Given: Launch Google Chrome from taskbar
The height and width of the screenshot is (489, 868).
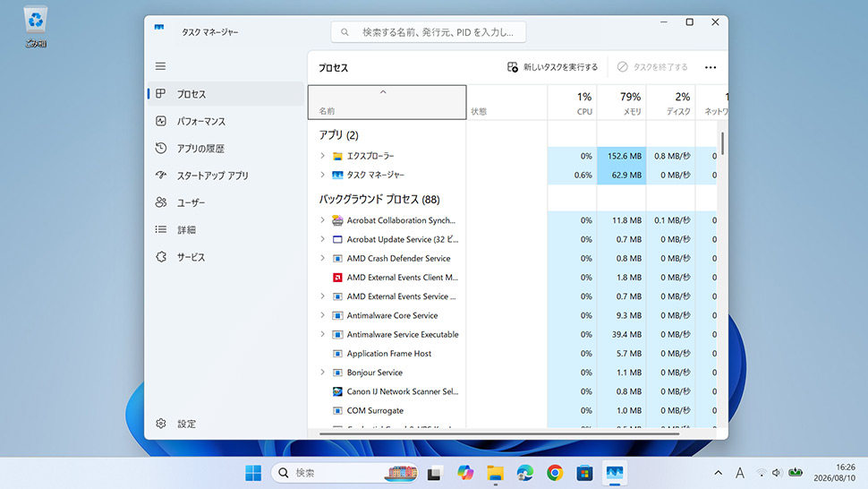Looking at the screenshot, I should pos(555,473).
